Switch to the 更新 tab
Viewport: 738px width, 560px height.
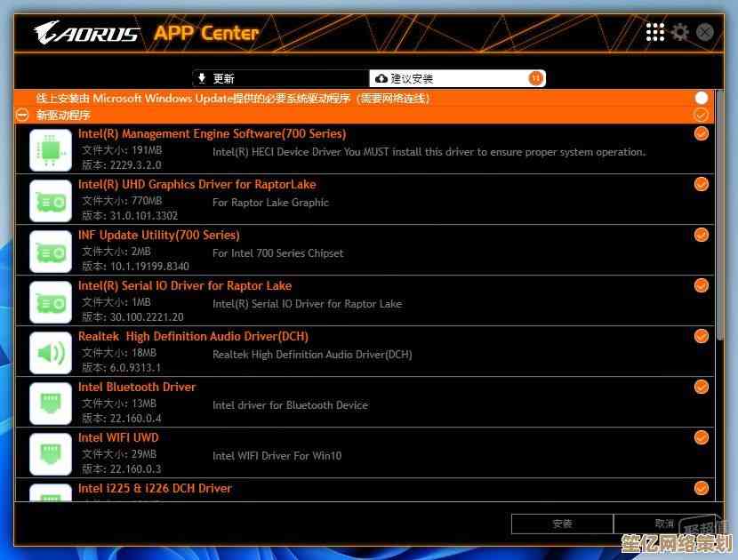[x=280, y=78]
